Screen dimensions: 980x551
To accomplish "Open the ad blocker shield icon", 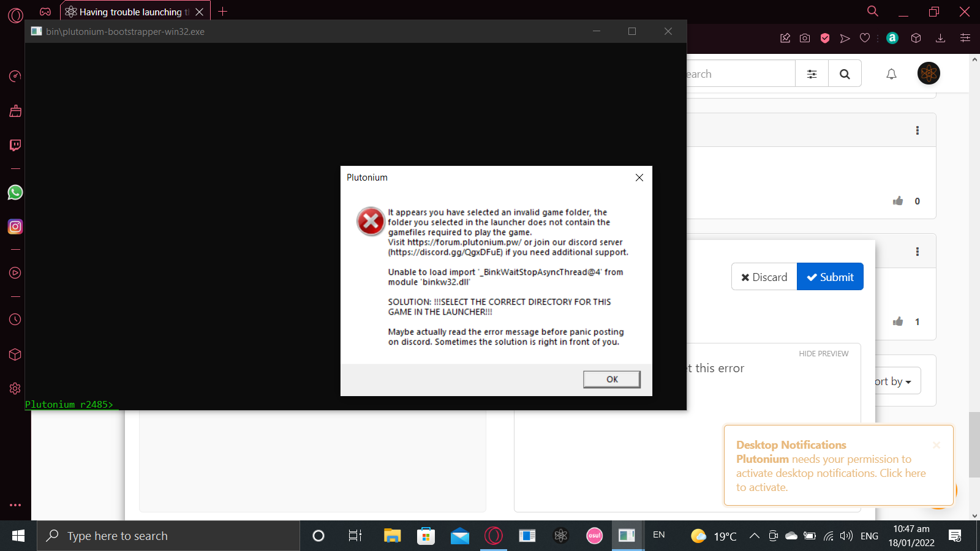I will coord(825,38).
